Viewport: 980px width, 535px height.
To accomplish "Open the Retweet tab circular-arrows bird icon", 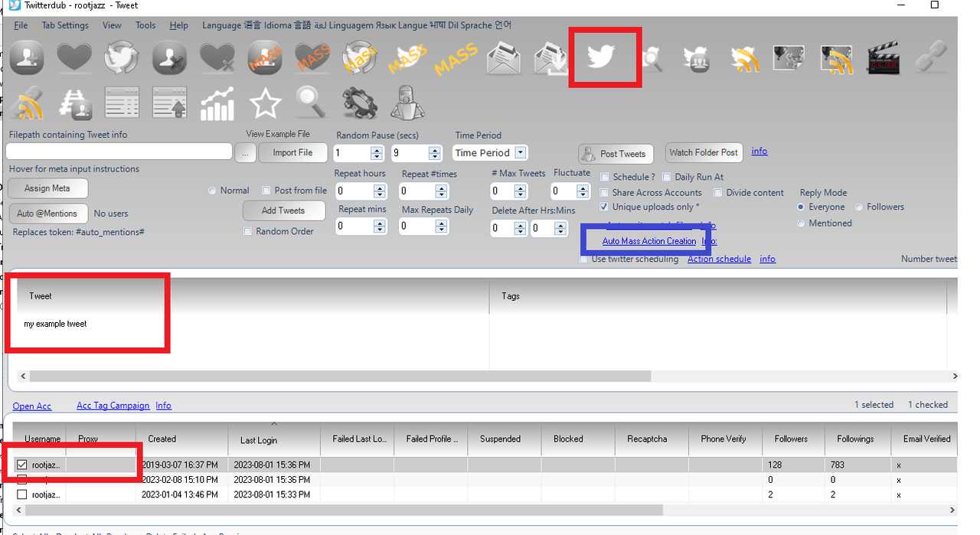I will coord(121,57).
